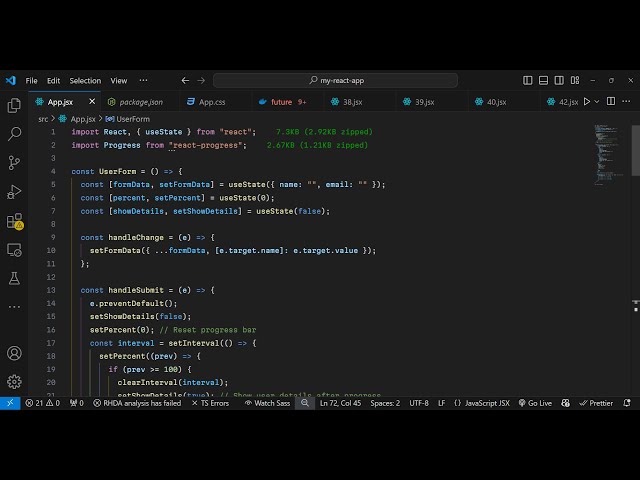
Task: Open the Testing flask icon
Action: tap(14, 277)
